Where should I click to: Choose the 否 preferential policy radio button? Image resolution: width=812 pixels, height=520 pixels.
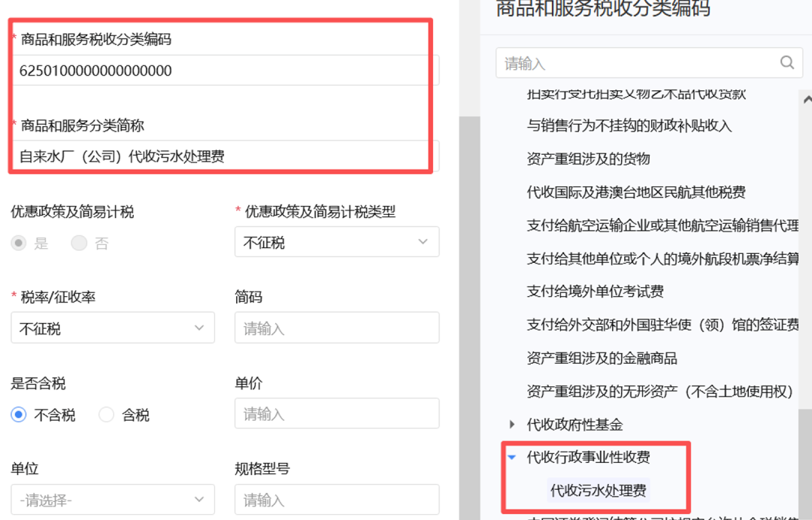point(79,243)
